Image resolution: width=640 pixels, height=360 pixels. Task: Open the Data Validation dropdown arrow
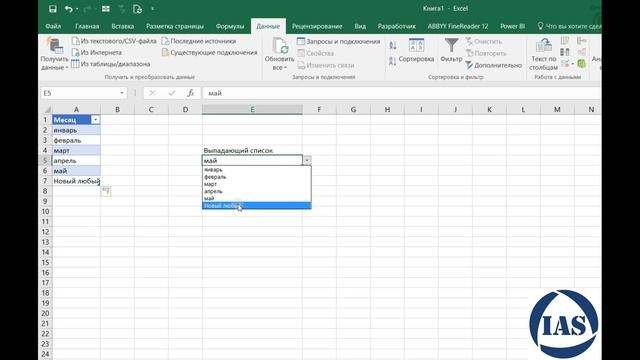click(x=573, y=64)
